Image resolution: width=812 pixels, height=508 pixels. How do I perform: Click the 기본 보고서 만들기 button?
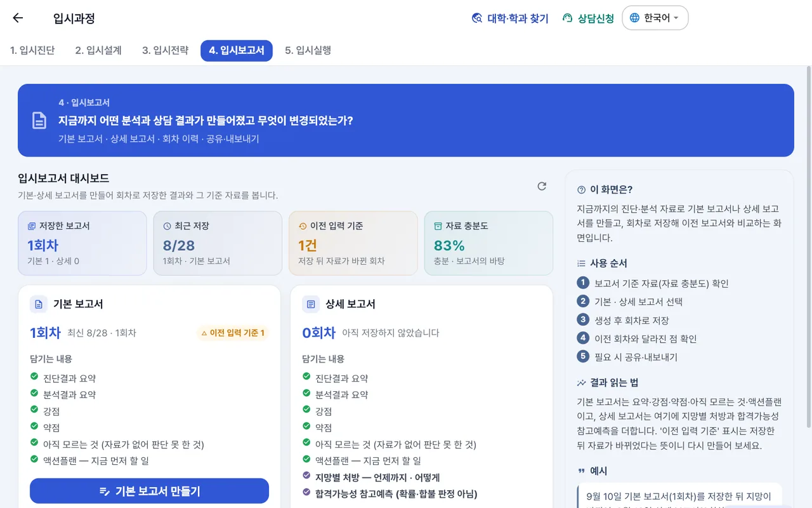pos(149,491)
